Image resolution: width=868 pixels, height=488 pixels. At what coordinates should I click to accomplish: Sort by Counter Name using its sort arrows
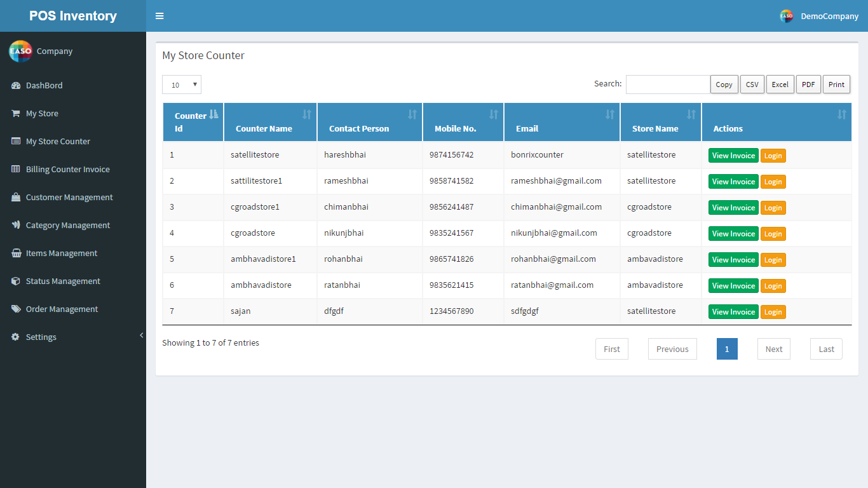pos(307,114)
